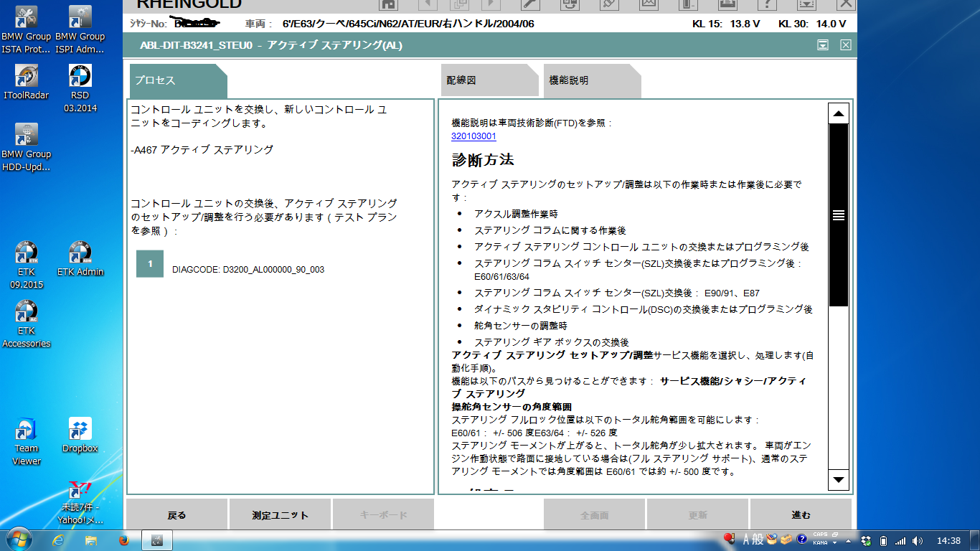Click the アクスル調整作業時 bullet
The image size is (980, 551).
point(516,214)
